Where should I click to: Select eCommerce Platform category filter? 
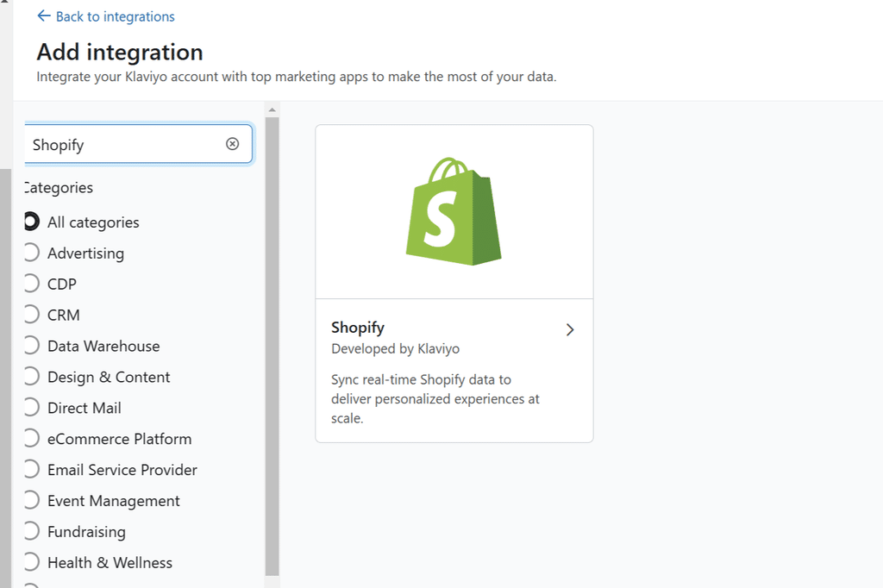pos(31,439)
